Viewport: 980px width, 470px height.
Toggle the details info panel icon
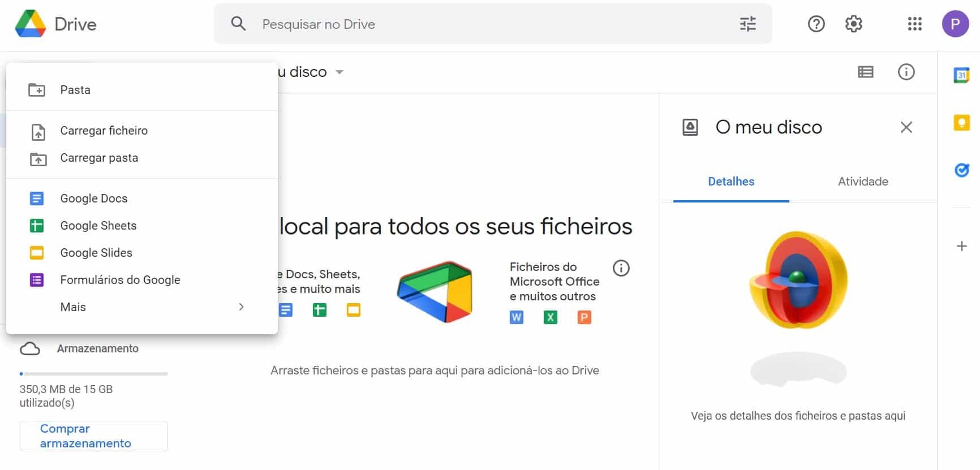point(906,72)
